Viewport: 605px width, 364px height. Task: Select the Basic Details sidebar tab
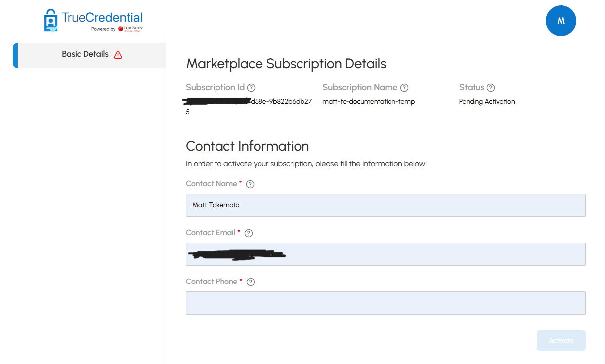(85, 54)
